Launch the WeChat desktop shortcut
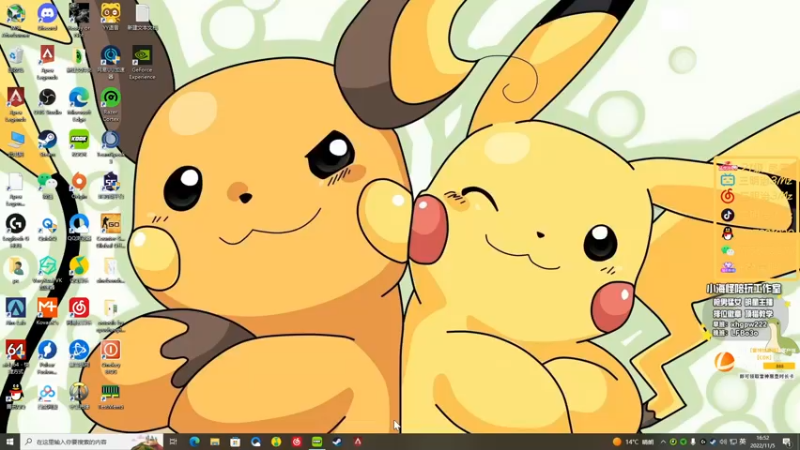 (x=47, y=186)
